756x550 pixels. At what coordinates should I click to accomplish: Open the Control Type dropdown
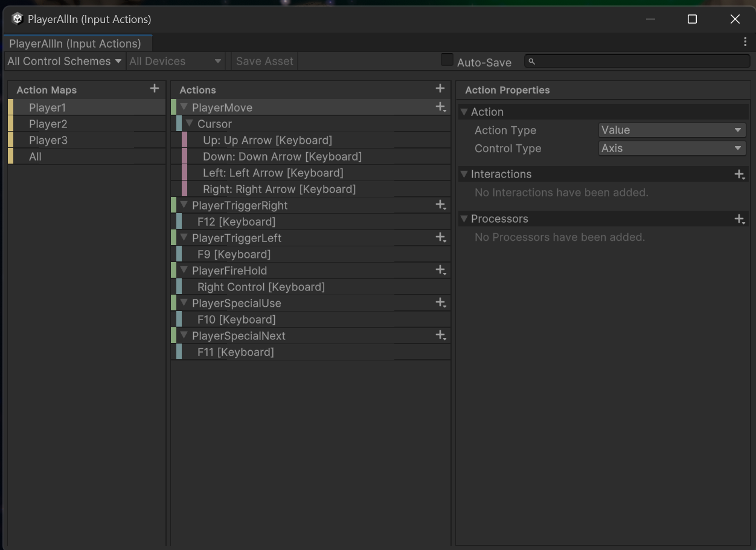(x=671, y=148)
